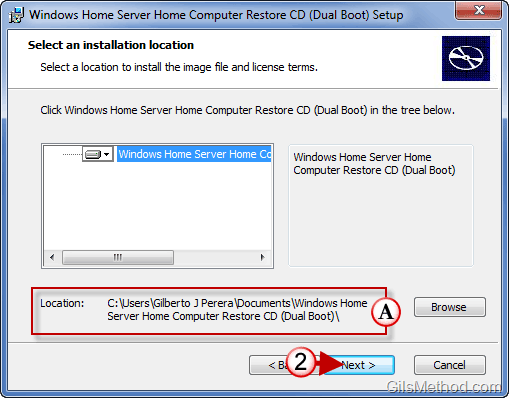Viewport: 509px width, 398px height.
Task: Click the CD disc banner image
Action: pyautogui.click(x=466, y=58)
